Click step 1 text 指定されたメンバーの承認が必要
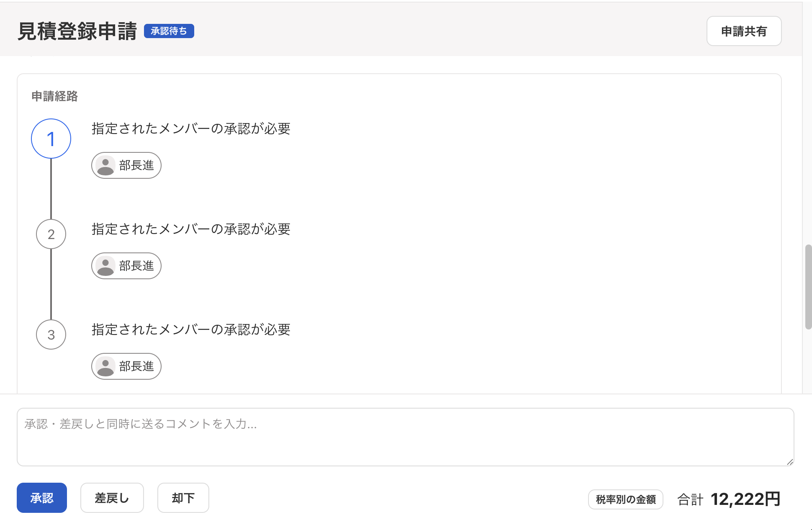812x530 pixels. (191, 129)
